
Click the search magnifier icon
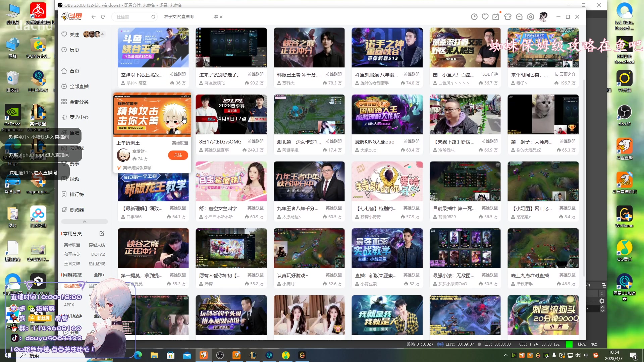coord(153,17)
